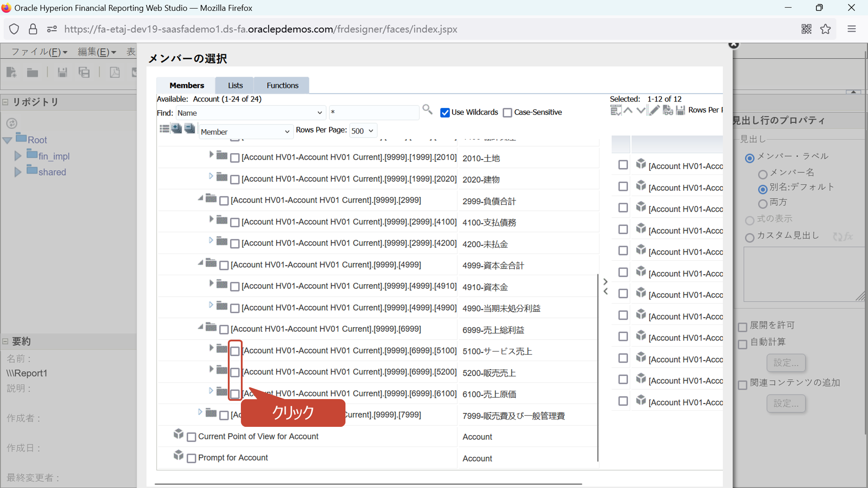Click the move selected member down arrow
Viewport: 868px width, 488px height.
tap(641, 111)
